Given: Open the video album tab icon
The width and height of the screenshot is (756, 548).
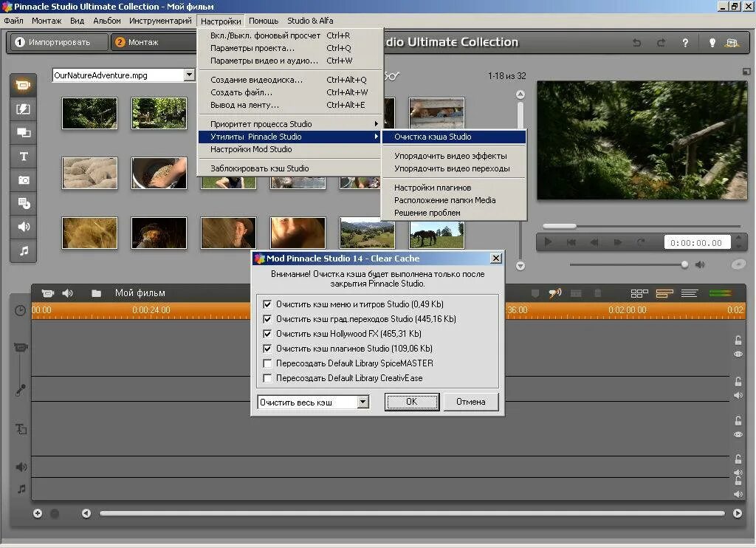Looking at the screenshot, I should pos(23,86).
